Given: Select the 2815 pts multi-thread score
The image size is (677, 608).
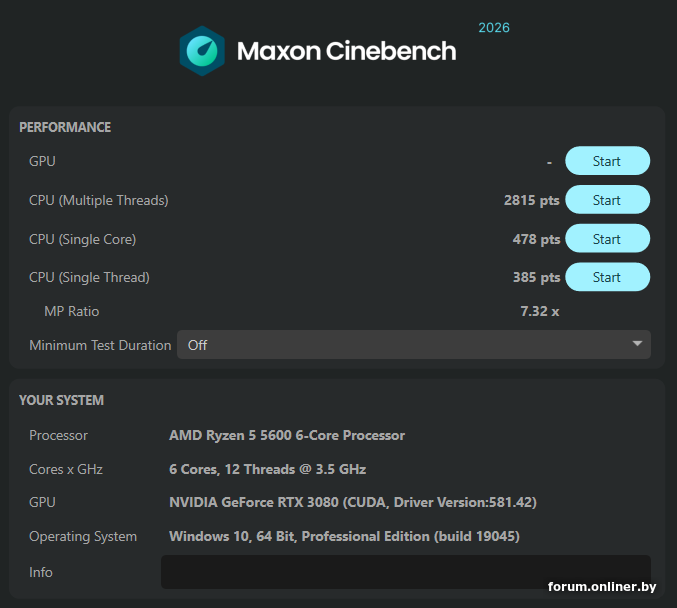Looking at the screenshot, I should (531, 200).
